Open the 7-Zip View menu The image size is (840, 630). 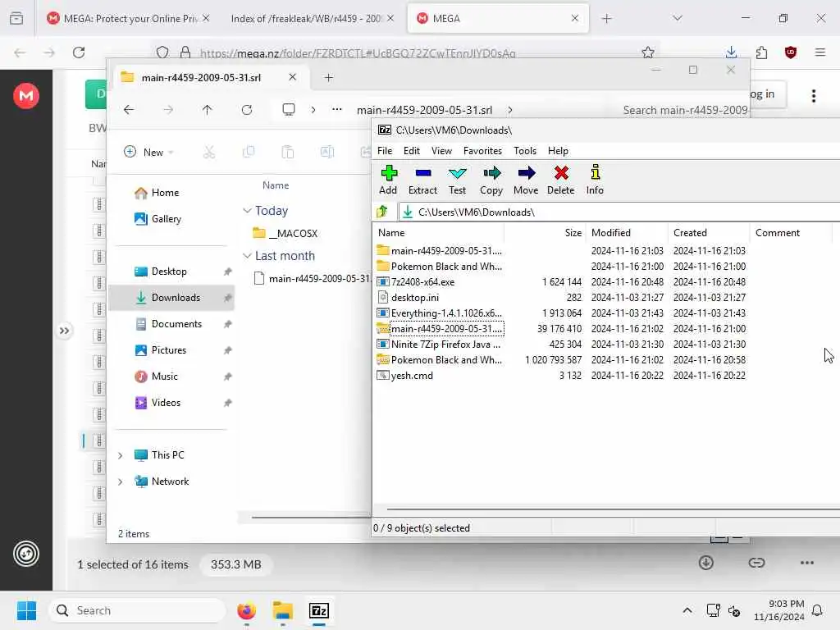click(441, 151)
